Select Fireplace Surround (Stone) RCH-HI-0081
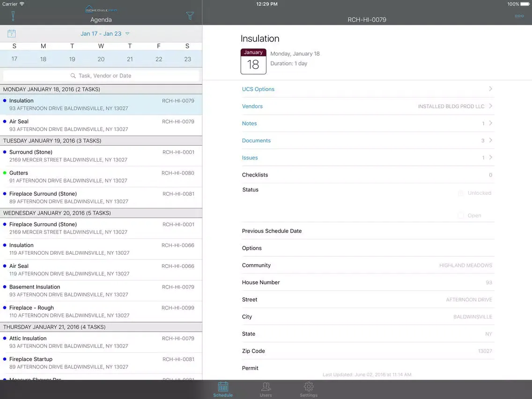The image size is (532, 399). pyautogui.click(x=101, y=198)
